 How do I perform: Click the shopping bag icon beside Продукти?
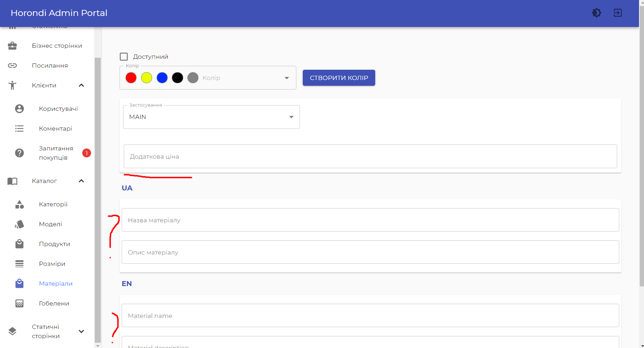19,244
